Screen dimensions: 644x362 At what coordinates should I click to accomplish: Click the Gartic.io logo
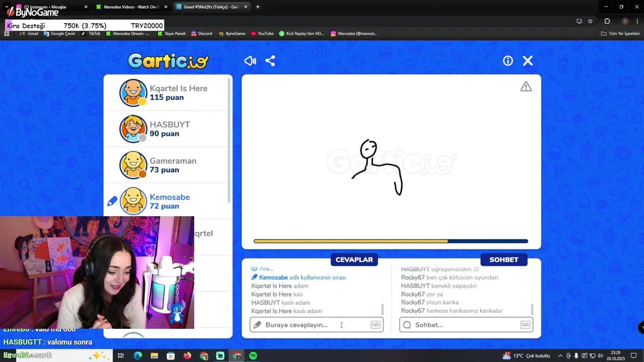click(168, 61)
